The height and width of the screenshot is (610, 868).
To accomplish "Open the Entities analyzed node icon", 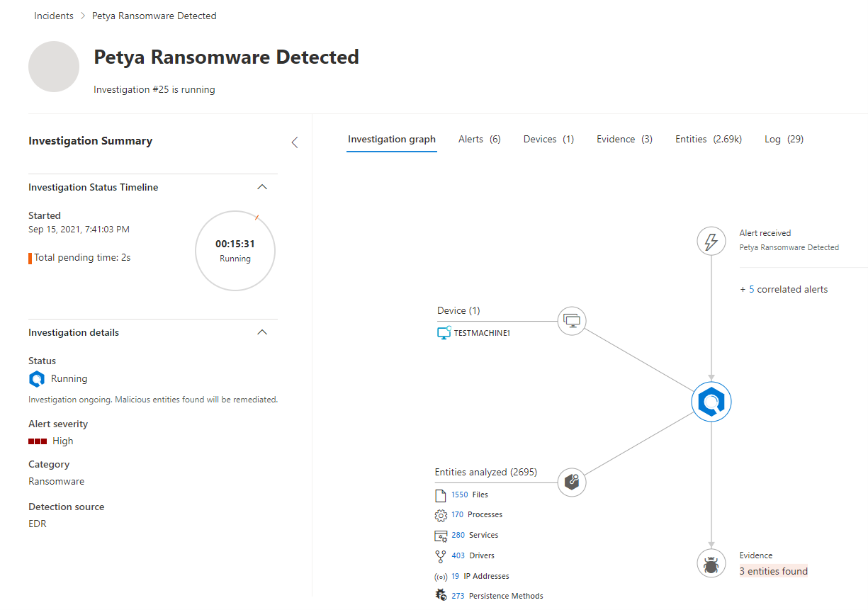I will [572, 482].
